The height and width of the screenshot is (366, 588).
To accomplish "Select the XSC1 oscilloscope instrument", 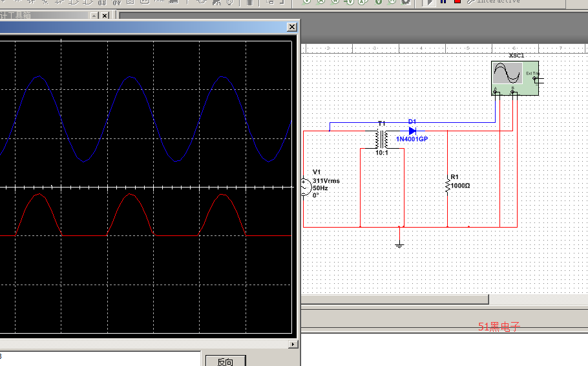I will tap(515, 78).
